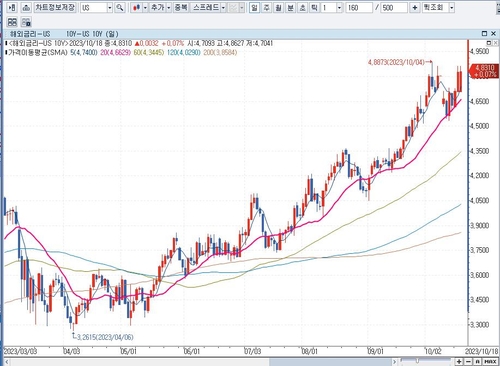This screenshot has height=366, width=500.
Task: Click the plus button after 500
Action: click(415, 7)
